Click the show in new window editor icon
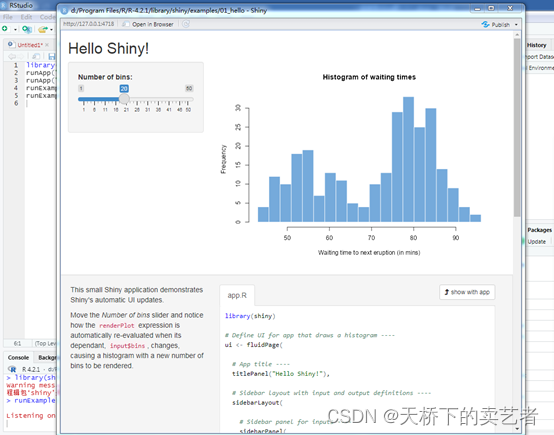The image size is (554, 435). click(36, 56)
